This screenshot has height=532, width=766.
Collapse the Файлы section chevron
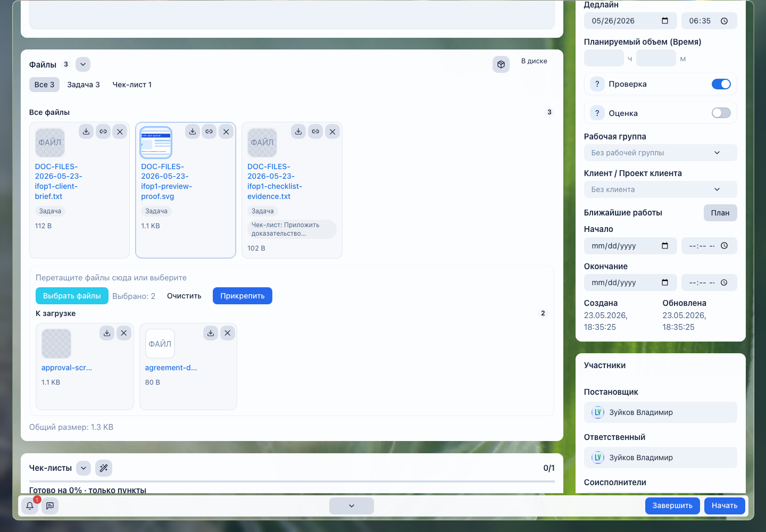click(x=83, y=64)
